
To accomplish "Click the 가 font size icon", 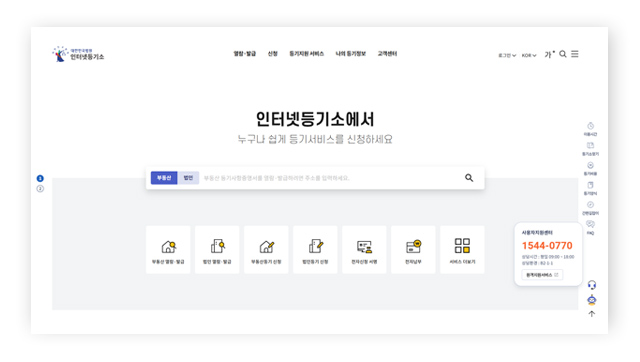I will tap(549, 54).
